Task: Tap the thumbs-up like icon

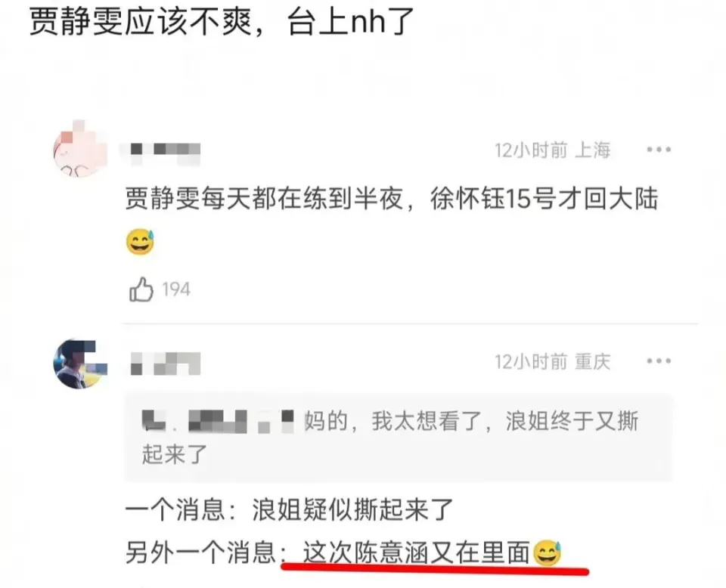Action: [141, 289]
